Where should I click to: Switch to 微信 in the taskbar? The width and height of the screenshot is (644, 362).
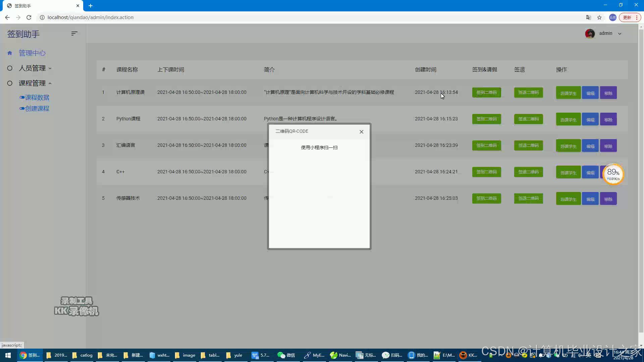(286, 355)
